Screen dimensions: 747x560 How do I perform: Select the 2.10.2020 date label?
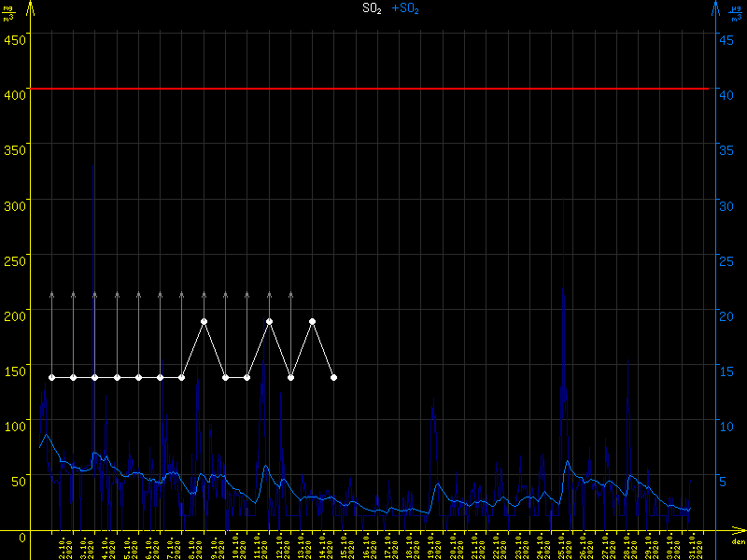[65, 547]
